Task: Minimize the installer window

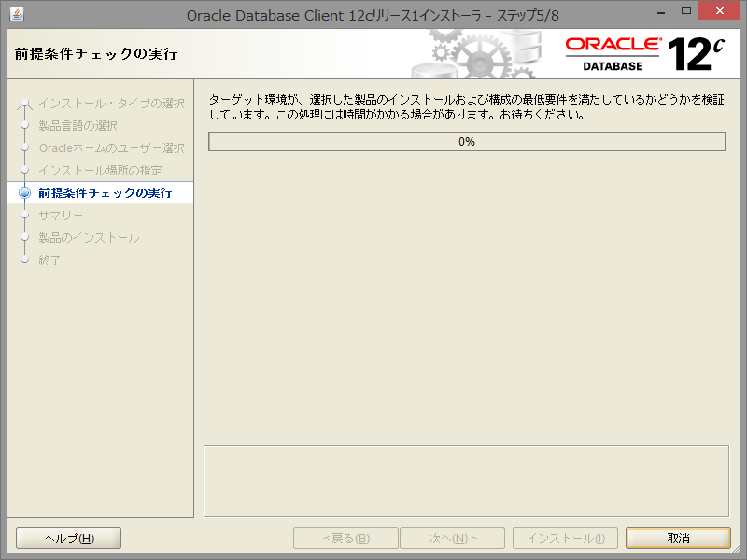Action: (661, 11)
